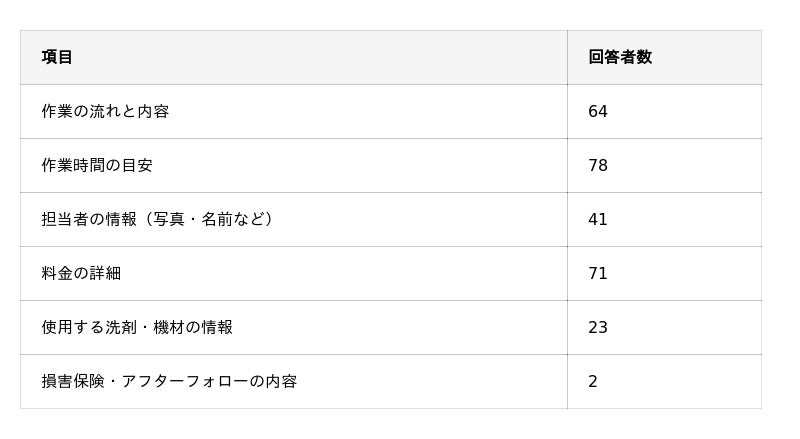Select the 料金の詳細 cell

click(81, 273)
